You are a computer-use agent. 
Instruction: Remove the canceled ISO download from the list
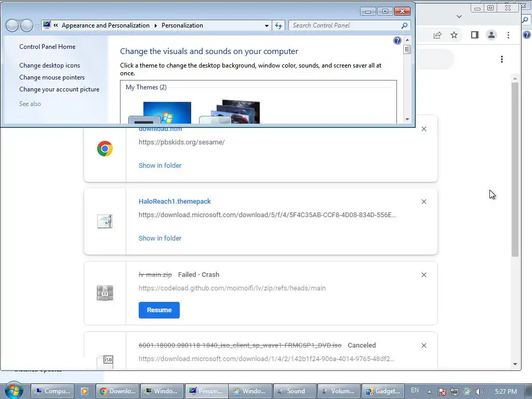point(424,345)
